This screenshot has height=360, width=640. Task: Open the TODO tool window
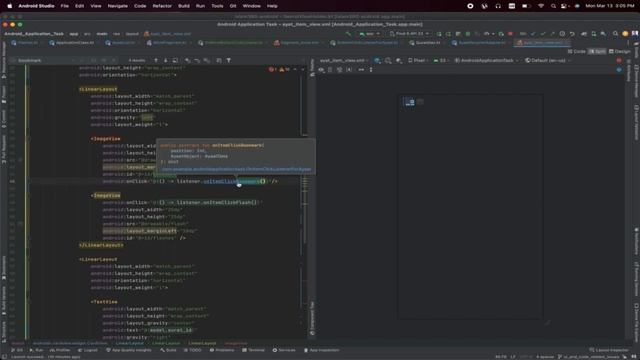[x=193, y=350]
